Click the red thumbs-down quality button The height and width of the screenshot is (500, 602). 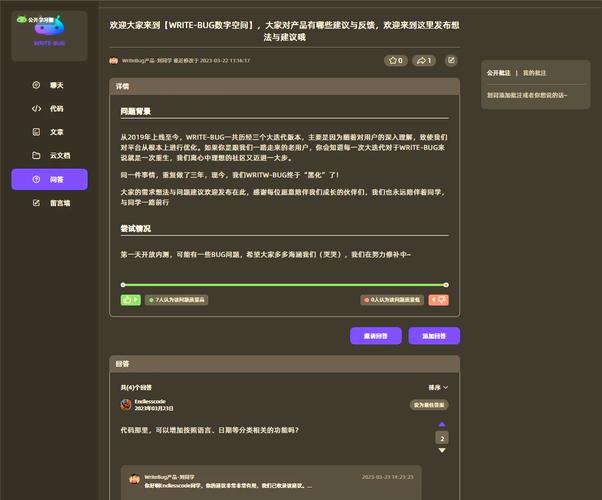(438, 300)
